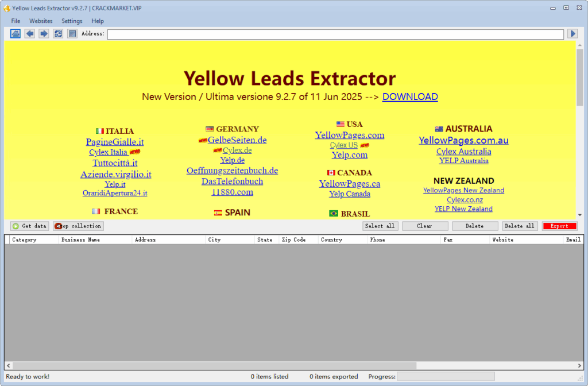Open the Yelp.com link
Image resolution: width=588 pixels, height=386 pixels.
point(350,155)
